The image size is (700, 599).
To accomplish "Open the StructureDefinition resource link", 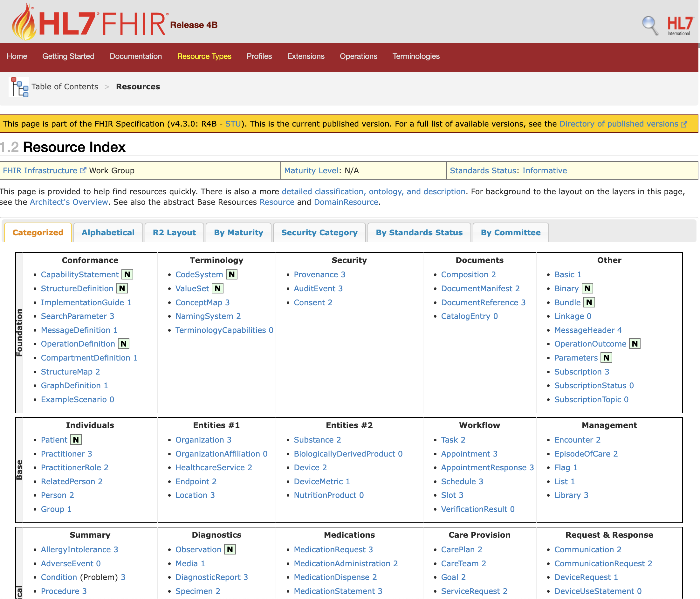I will pyautogui.click(x=77, y=288).
